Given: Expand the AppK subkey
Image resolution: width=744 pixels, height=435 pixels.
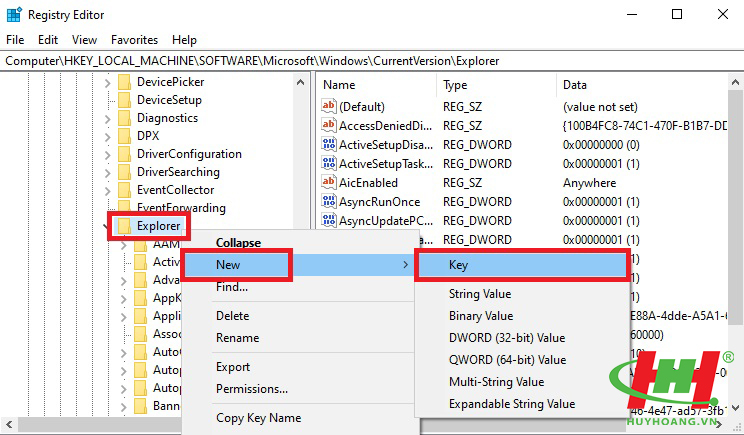Looking at the screenshot, I should (x=124, y=299).
